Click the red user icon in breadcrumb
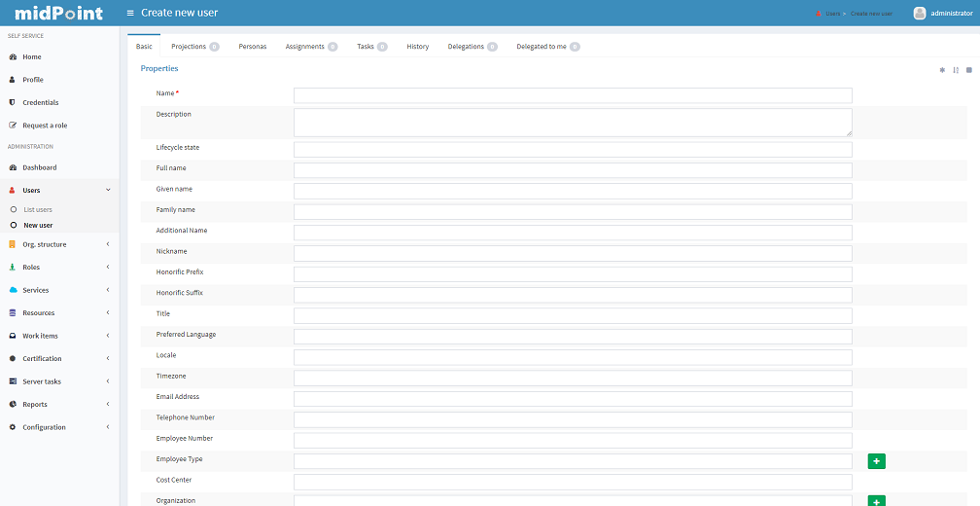980x506 pixels. point(819,13)
